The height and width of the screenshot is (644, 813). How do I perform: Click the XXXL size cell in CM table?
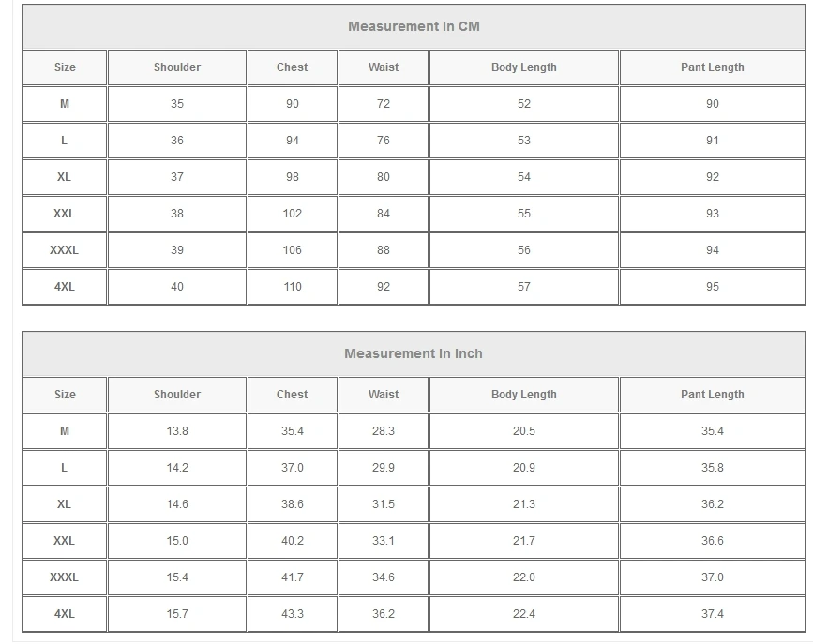[65, 250]
